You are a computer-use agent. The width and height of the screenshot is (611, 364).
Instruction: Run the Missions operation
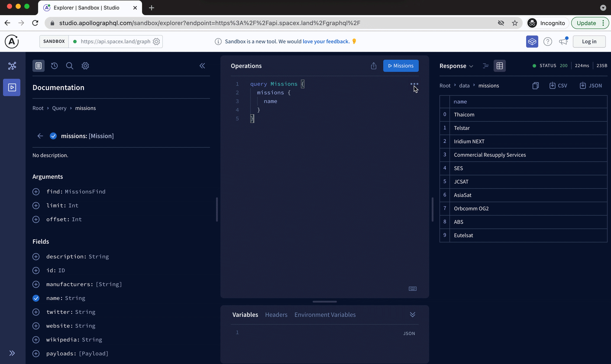click(401, 66)
